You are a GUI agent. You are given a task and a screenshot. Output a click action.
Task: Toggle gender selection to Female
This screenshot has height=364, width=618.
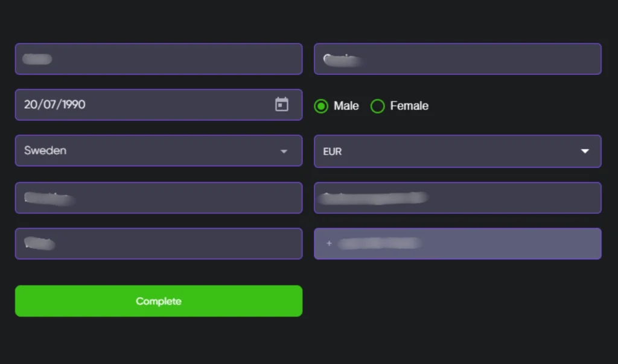[x=377, y=106]
